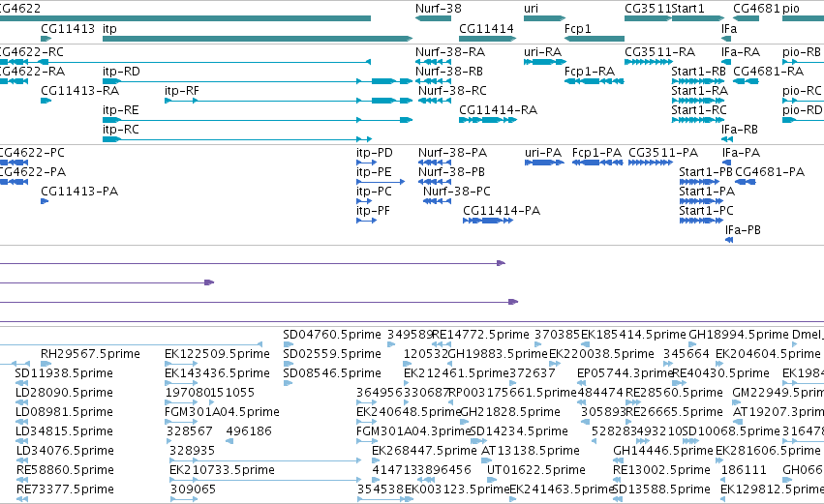Select EST RH29567.5prime
This screenshot has width=824, height=504.
90,354
